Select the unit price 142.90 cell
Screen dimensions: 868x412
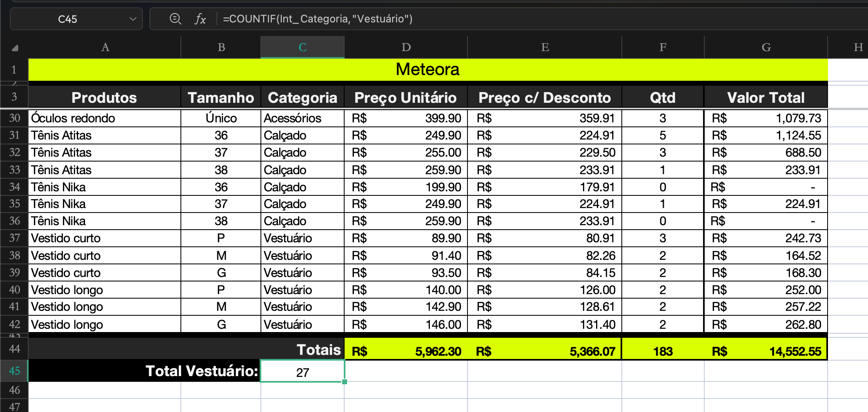pos(406,307)
